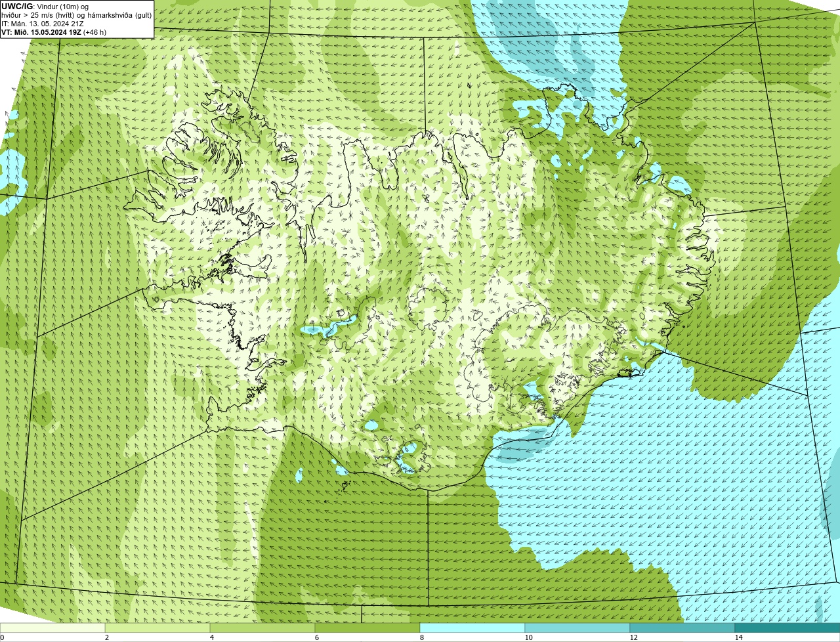Click the light green 2–4 legend swatch
Screen dimensions: 840x642
coord(157,628)
